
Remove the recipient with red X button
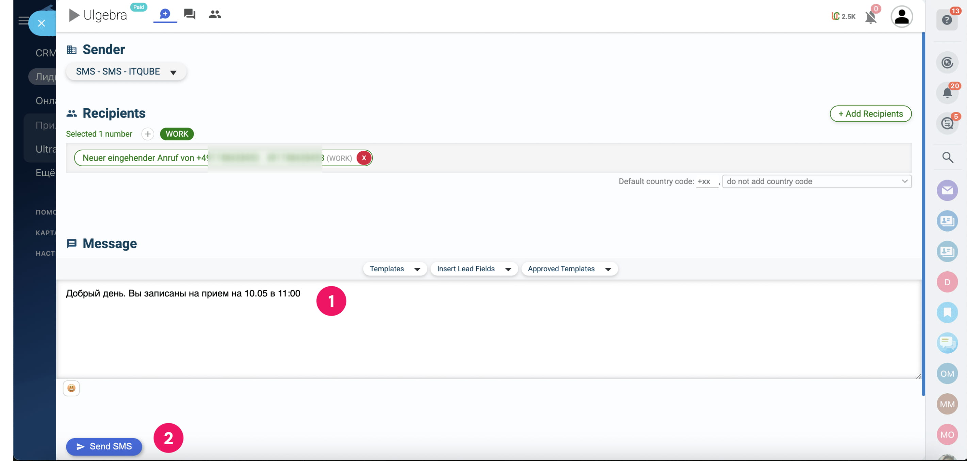364,158
